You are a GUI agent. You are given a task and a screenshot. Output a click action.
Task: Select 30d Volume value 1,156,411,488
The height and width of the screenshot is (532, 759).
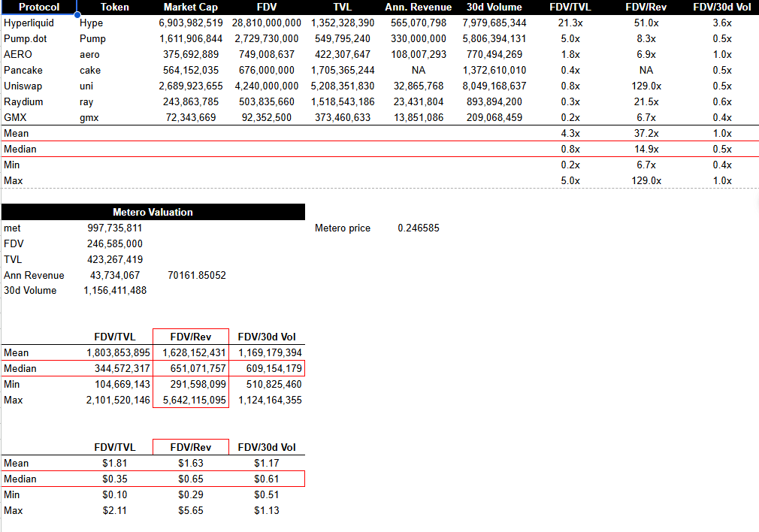[x=115, y=291]
